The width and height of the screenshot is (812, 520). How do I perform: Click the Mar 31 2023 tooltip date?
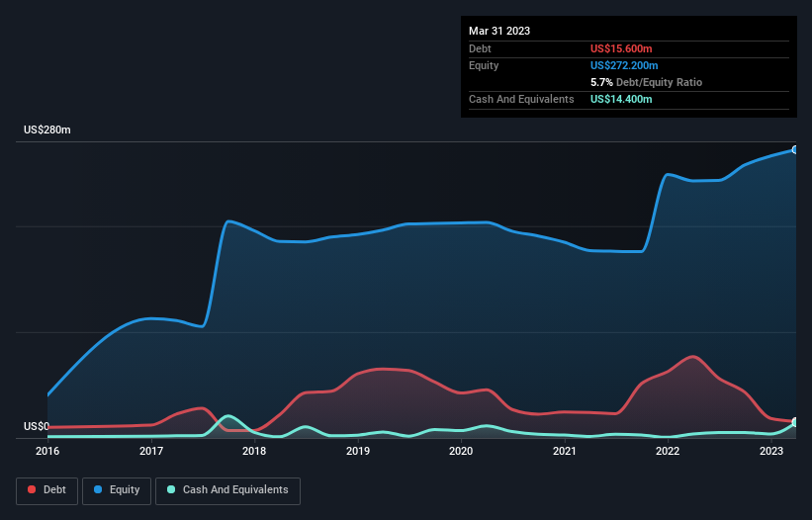tap(499, 31)
